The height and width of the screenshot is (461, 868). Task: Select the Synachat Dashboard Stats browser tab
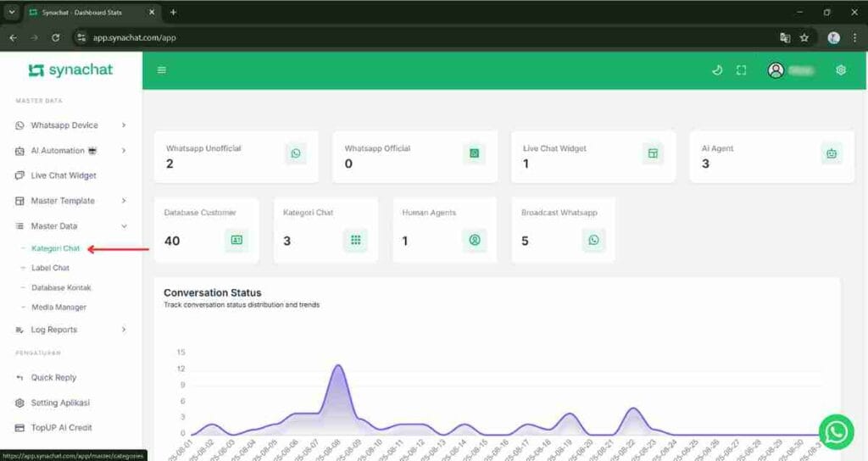pos(92,12)
